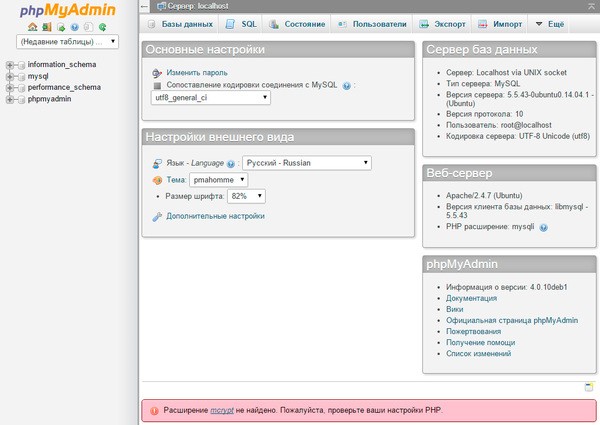Select information_schema database name
600x425 pixels.
62,65
